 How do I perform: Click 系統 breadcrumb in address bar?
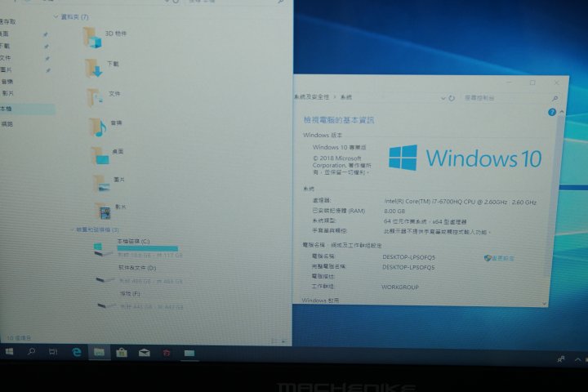(x=346, y=97)
